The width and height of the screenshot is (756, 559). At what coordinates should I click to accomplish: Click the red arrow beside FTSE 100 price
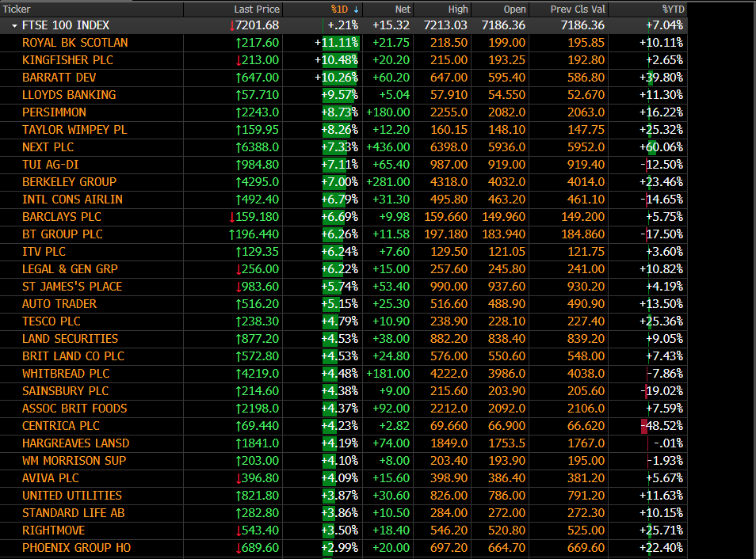pos(232,25)
